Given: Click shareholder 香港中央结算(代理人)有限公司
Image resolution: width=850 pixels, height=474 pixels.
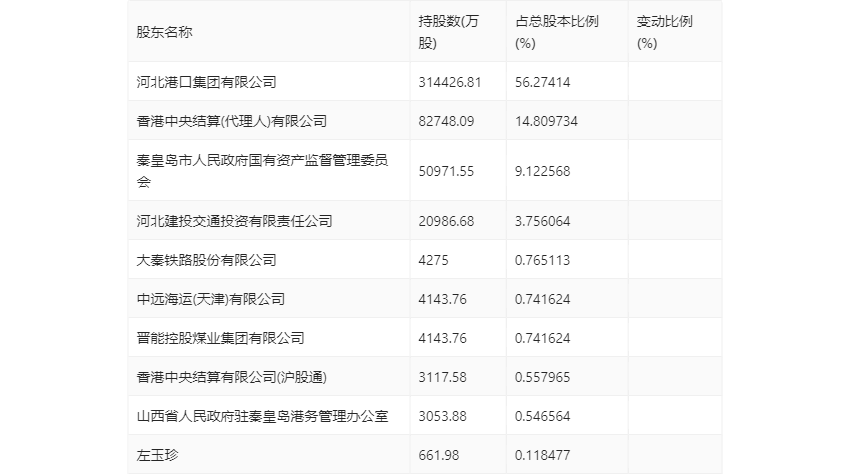Looking at the screenshot, I should tap(231, 121).
